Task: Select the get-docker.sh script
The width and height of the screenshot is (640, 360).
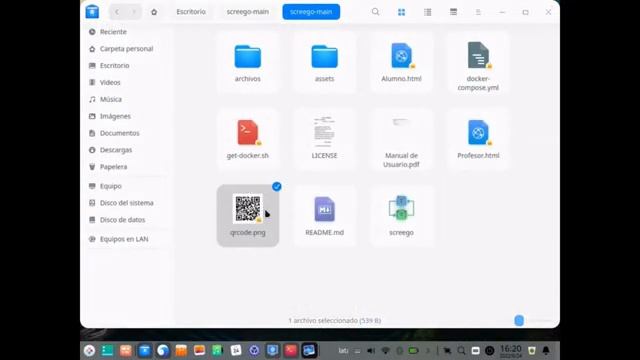Action: click(247, 139)
